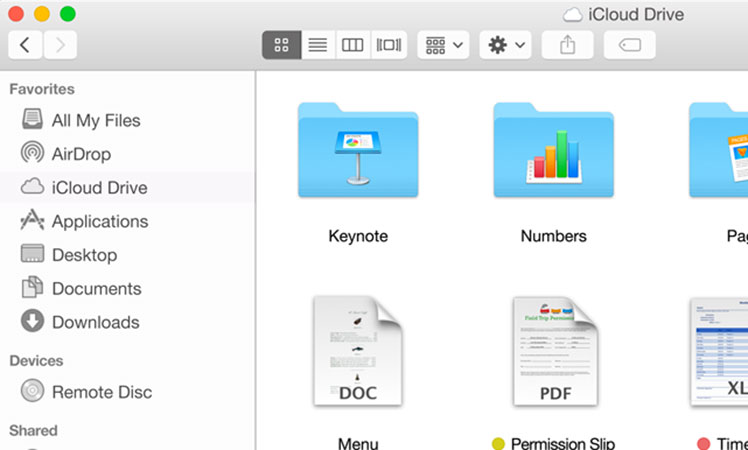748x450 pixels.
Task: Click yellow tag dot on Permission Slip
Action: tap(498, 443)
